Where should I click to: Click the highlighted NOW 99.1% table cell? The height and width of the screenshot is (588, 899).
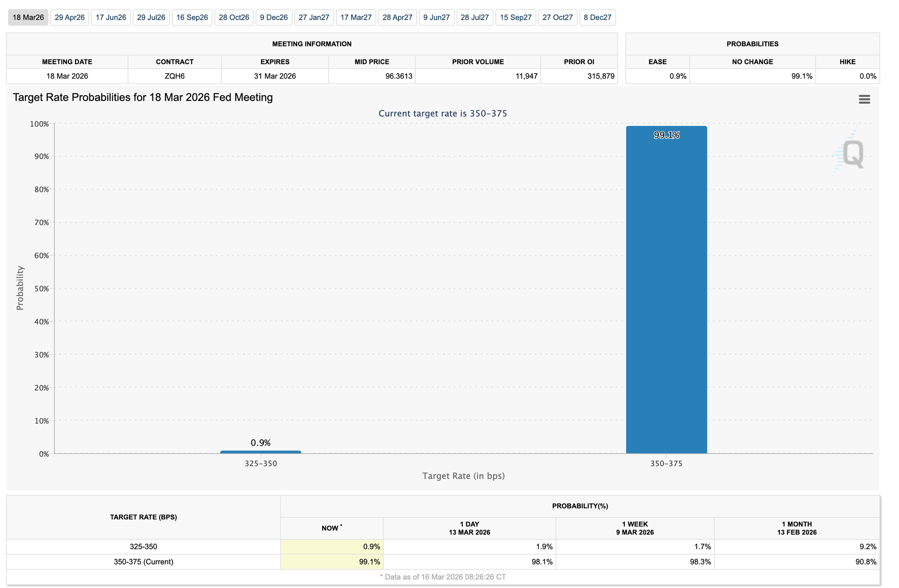pos(332,561)
